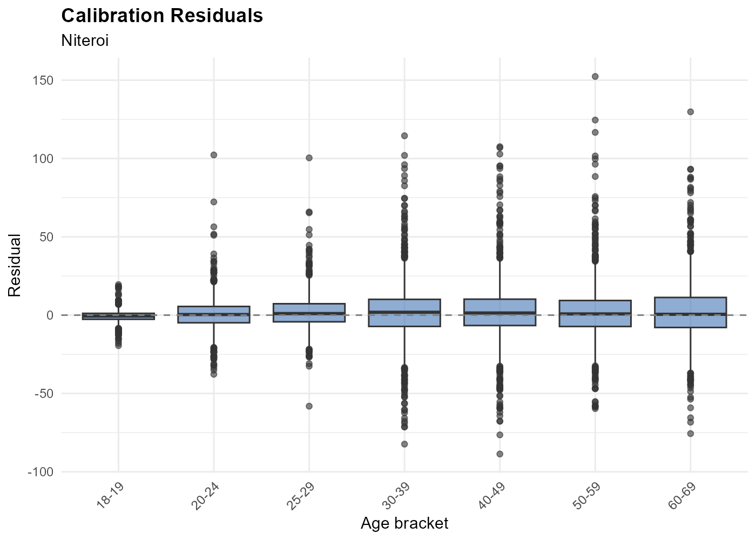Select the 18-19 age bracket box

(118, 316)
